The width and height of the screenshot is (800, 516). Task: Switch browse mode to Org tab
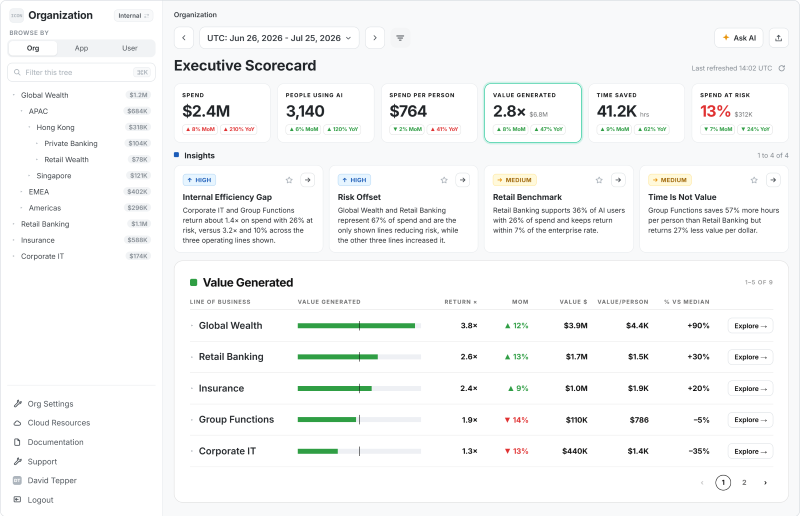tap(33, 48)
